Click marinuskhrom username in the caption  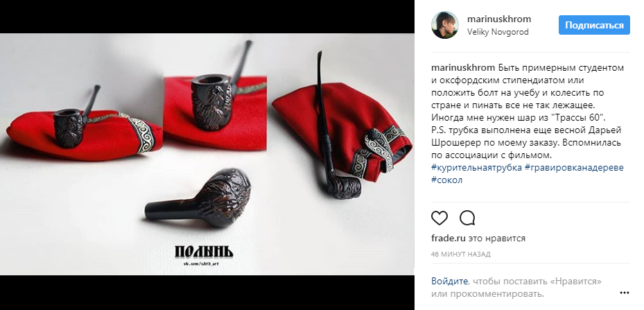click(x=458, y=67)
